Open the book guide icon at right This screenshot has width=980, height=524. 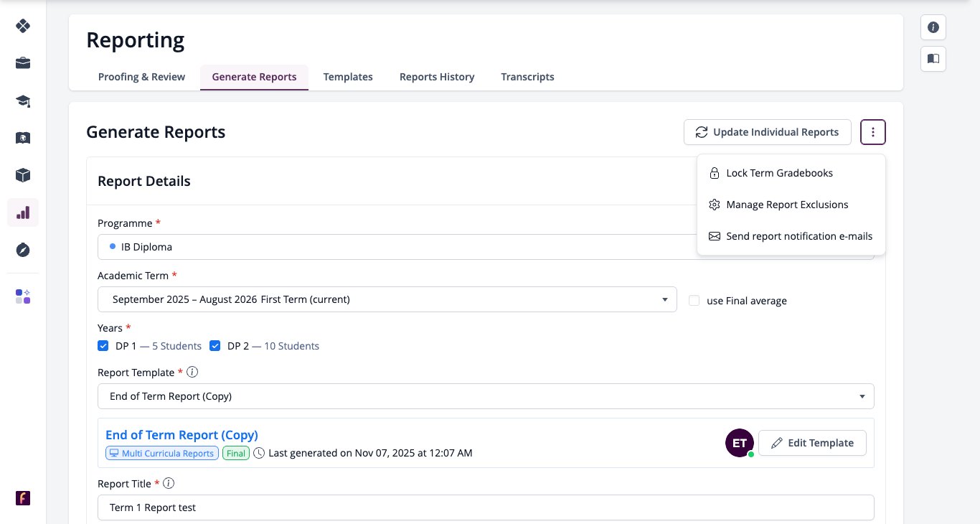pyautogui.click(x=933, y=59)
